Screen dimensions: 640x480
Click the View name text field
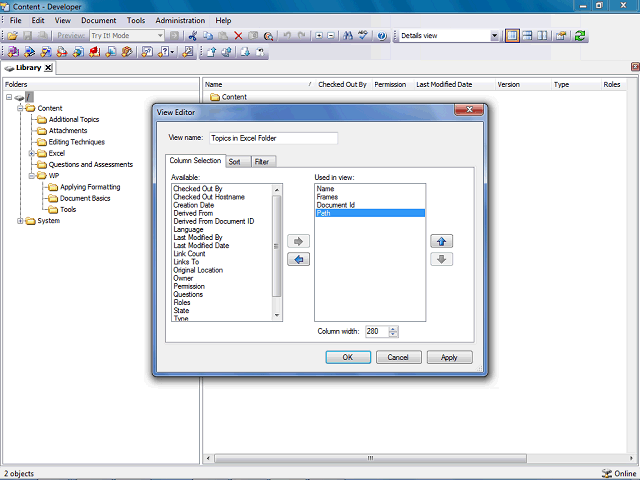[x=273, y=138]
